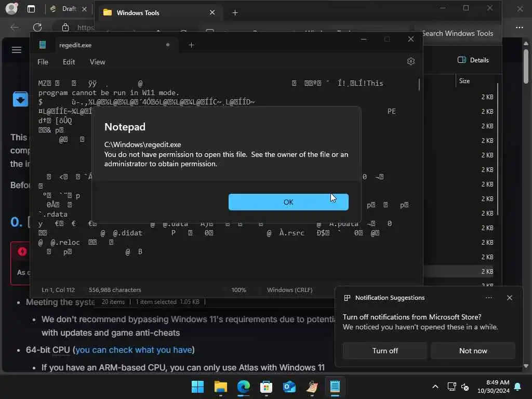This screenshot has width=532, height=399.
Task: Click the Search Windows Tools field
Action: [458, 33]
